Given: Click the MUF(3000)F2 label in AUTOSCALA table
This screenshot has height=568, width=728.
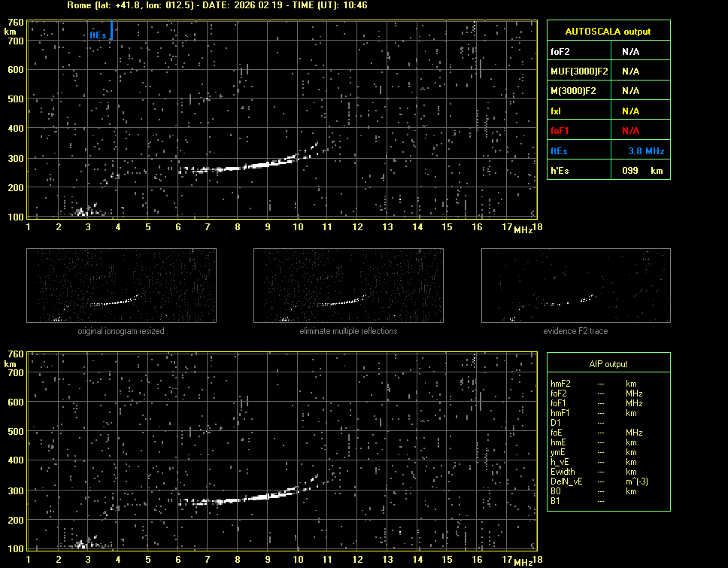Looking at the screenshot, I should point(579,71).
